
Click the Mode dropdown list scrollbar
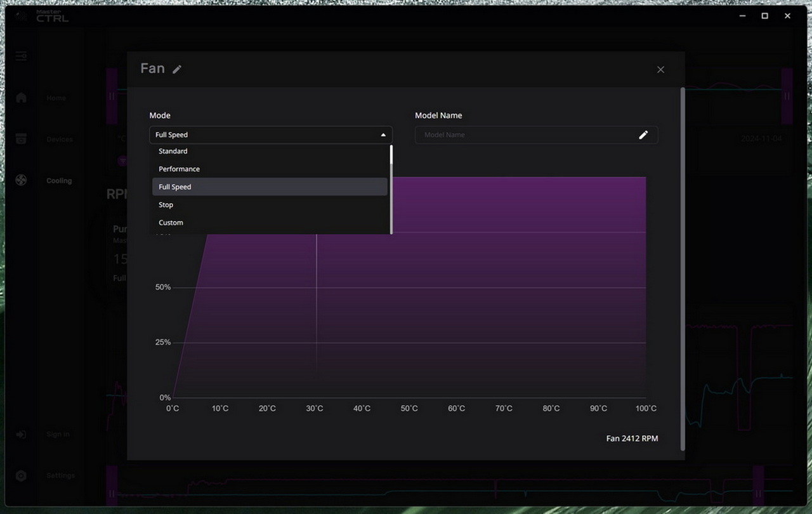(x=391, y=189)
